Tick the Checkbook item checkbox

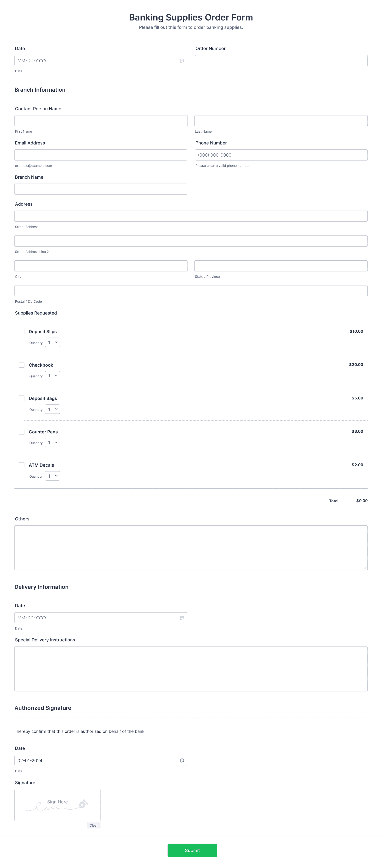[x=22, y=365]
